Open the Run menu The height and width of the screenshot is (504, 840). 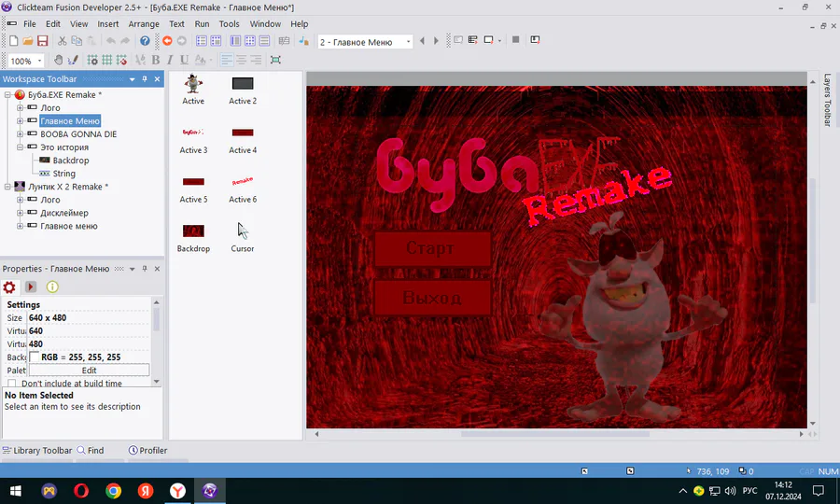202,24
